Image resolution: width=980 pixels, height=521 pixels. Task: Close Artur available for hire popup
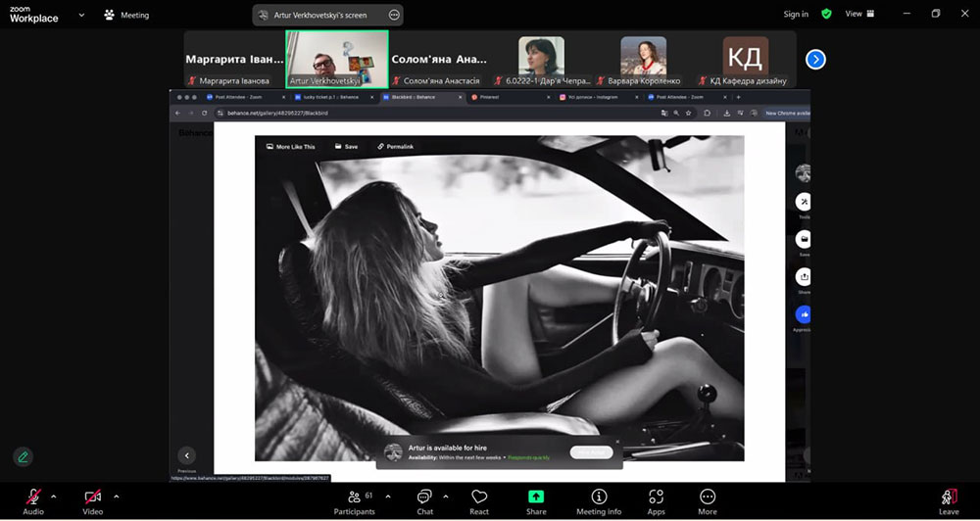pyautogui.click(x=617, y=442)
